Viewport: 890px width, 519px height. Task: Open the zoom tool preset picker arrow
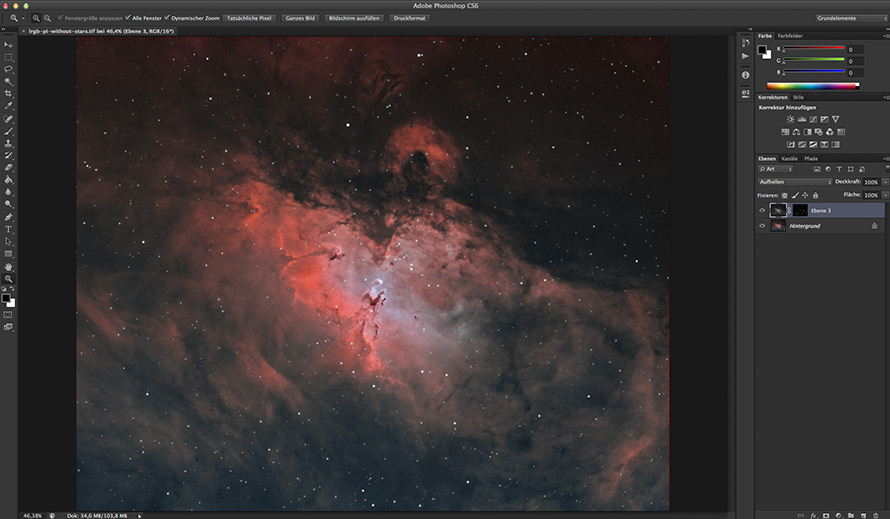[23, 18]
